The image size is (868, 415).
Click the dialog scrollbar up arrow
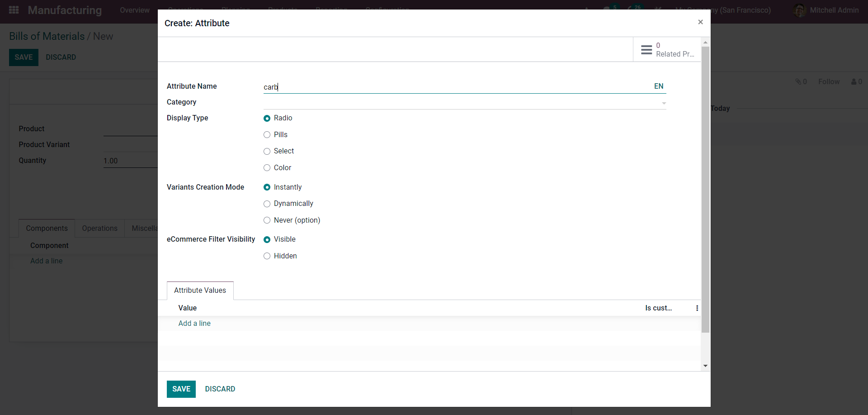pyautogui.click(x=705, y=42)
